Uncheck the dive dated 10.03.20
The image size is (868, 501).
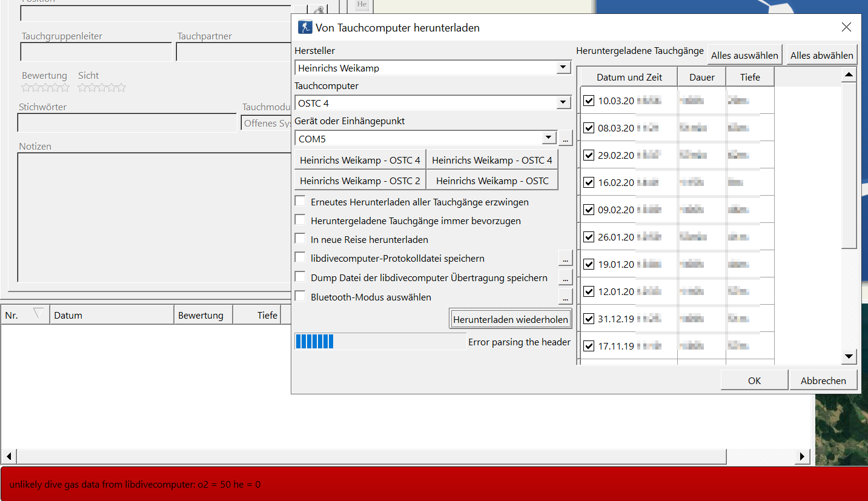coord(588,101)
